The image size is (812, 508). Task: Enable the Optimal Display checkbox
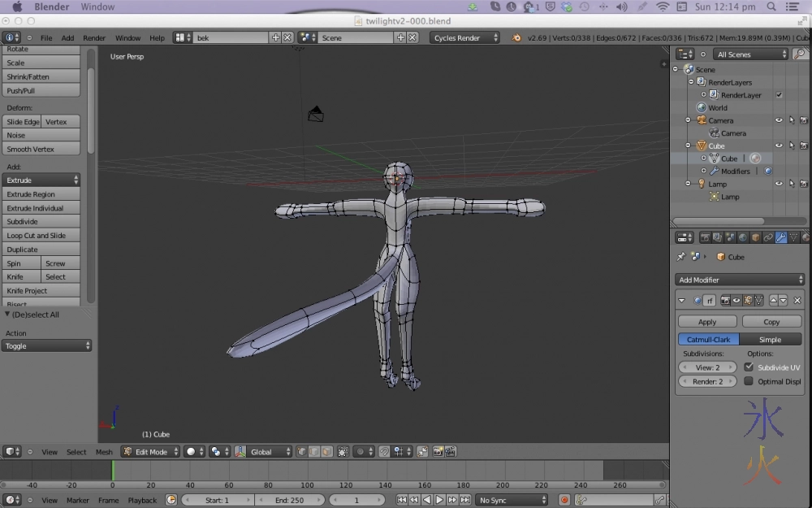point(749,381)
